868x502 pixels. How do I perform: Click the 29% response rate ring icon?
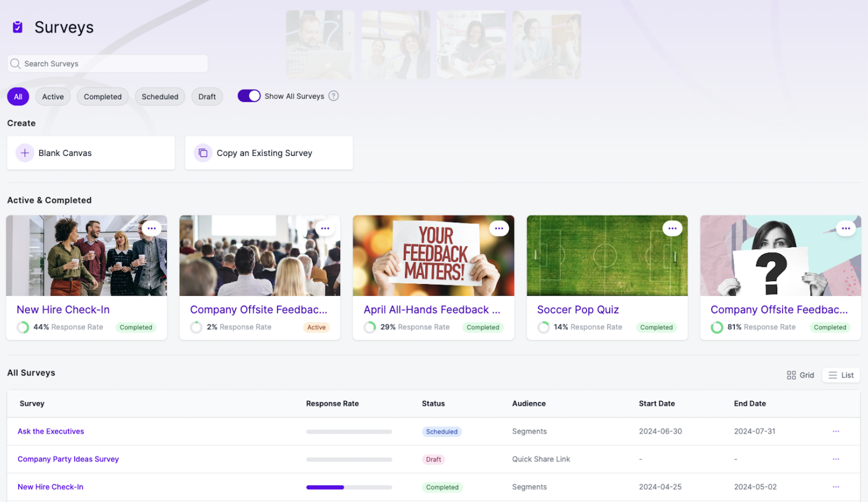point(370,327)
